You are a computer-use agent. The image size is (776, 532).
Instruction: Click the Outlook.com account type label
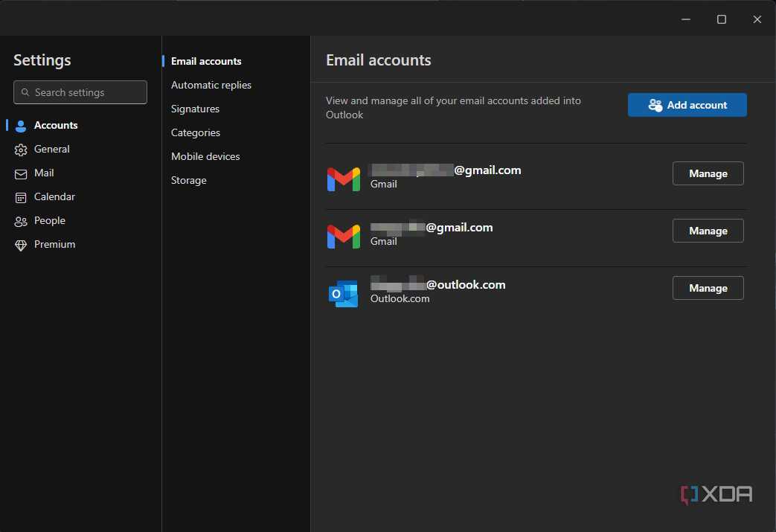click(x=400, y=299)
